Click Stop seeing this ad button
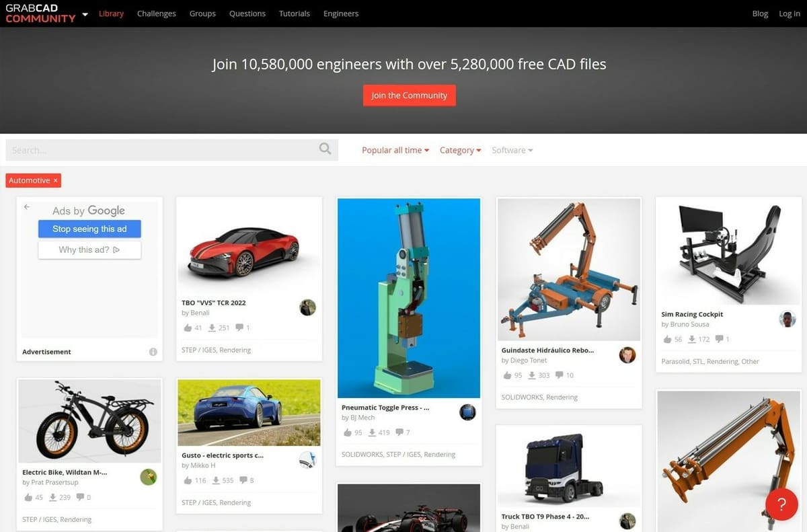 [x=89, y=229]
